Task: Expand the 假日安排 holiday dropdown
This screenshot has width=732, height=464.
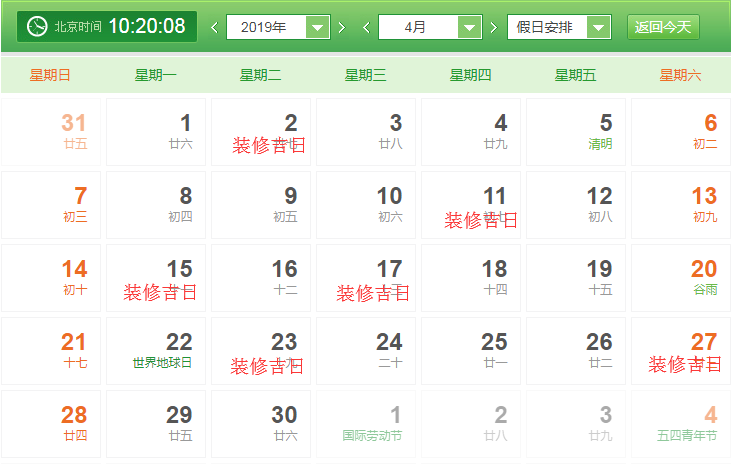Action: (x=558, y=27)
